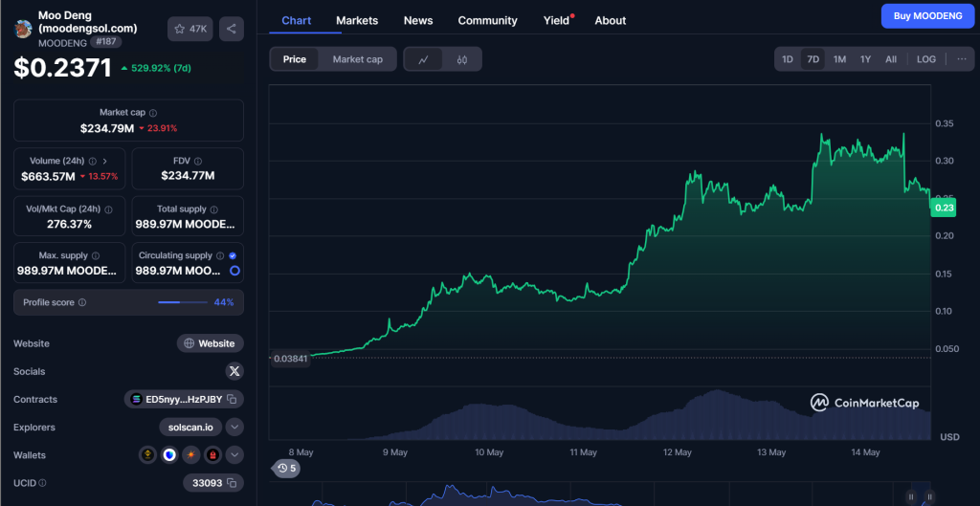The width and height of the screenshot is (980, 506).
Task: Click the right range handle on the navigator
Action: [x=930, y=497]
